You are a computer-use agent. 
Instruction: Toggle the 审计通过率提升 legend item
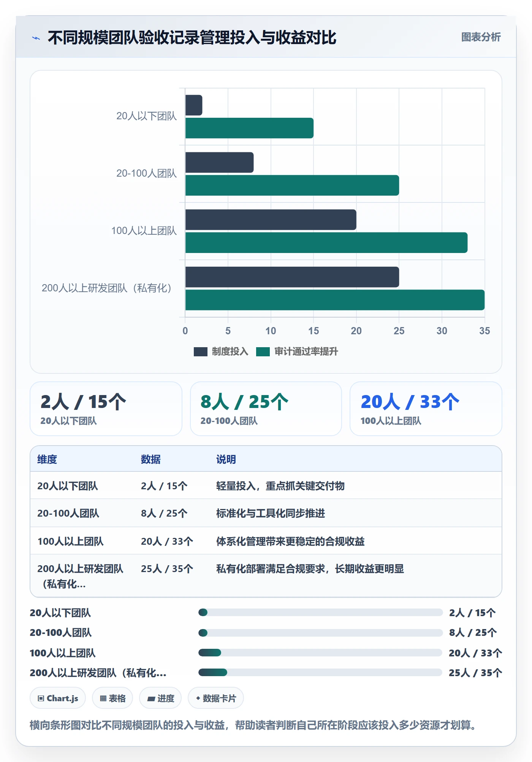pyautogui.click(x=297, y=351)
